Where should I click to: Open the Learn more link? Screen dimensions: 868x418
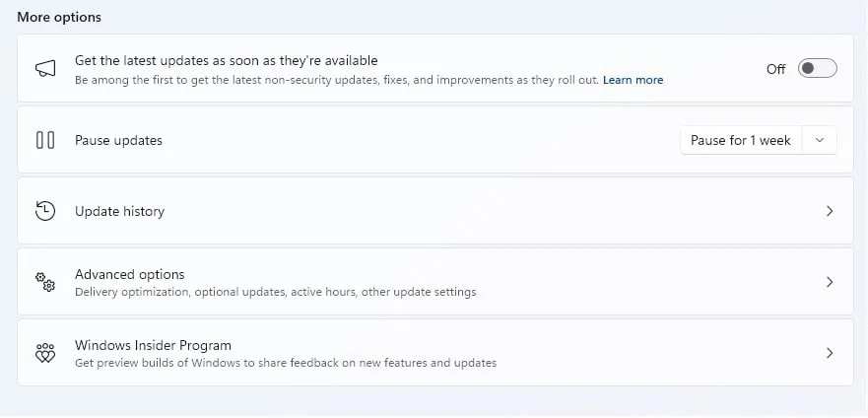633,80
